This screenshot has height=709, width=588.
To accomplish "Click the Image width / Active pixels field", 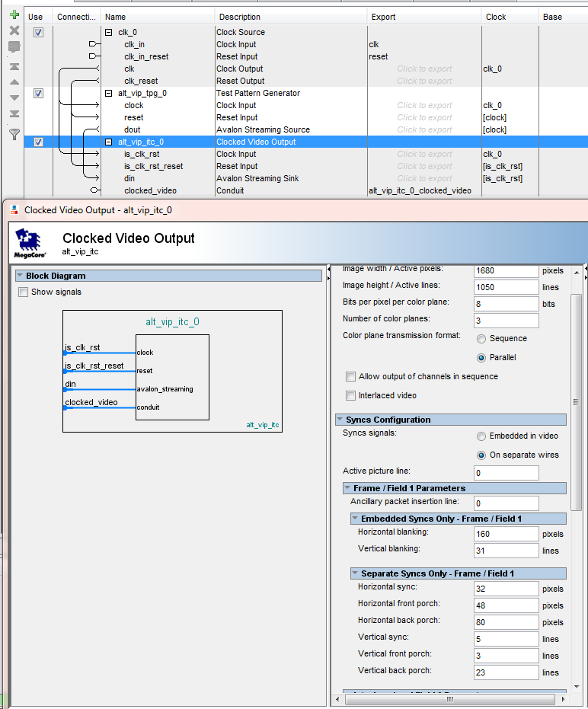I will pos(507,270).
